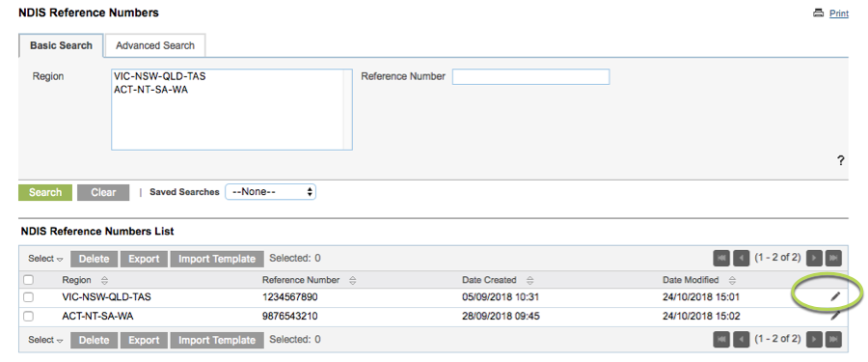Screen dimensions: 868x362
Task: Go to last page in bottom pagination
Action: point(833,339)
